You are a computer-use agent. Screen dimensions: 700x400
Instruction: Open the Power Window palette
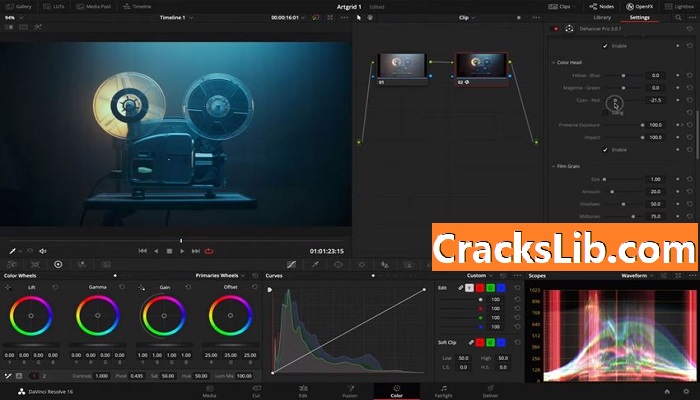pos(338,264)
